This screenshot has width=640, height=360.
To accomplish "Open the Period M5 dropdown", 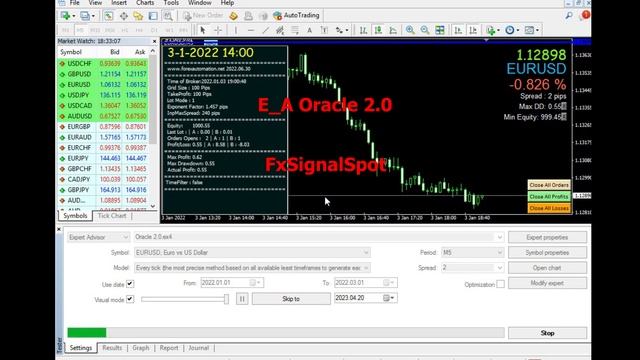I will pyautogui.click(x=473, y=253).
